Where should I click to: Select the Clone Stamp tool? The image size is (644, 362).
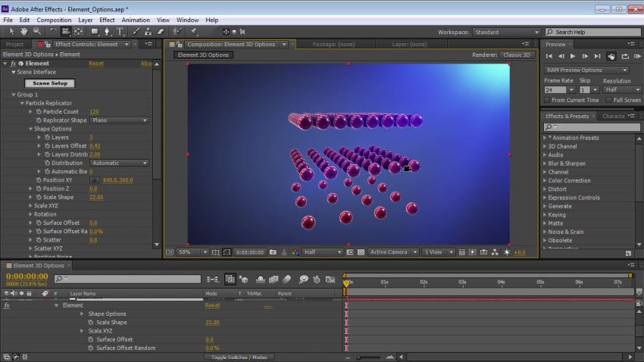coord(148,32)
